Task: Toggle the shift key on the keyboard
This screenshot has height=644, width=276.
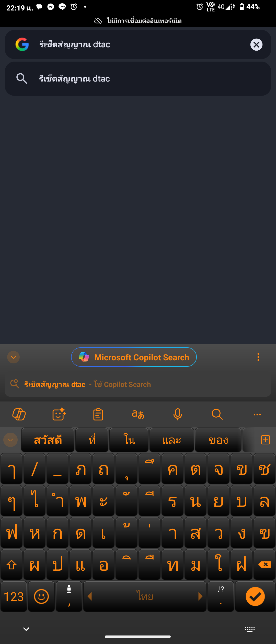Action: pos(11,564)
